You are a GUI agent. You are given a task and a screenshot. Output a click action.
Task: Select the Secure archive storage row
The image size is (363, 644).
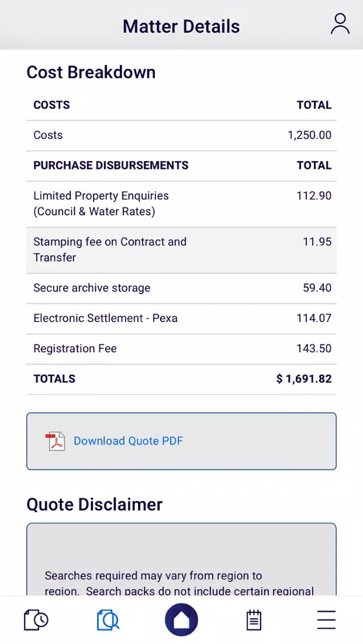click(181, 288)
